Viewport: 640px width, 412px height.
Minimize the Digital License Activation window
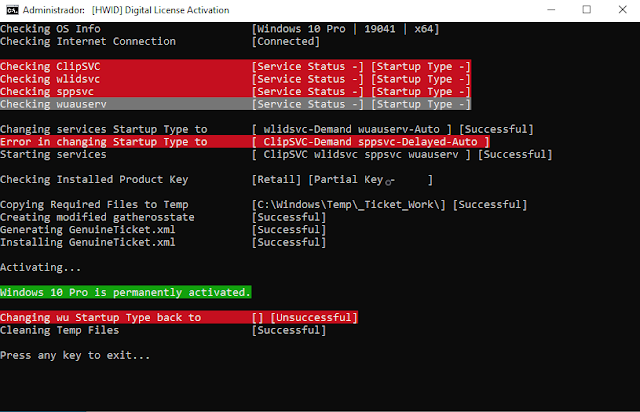point(551,10)
